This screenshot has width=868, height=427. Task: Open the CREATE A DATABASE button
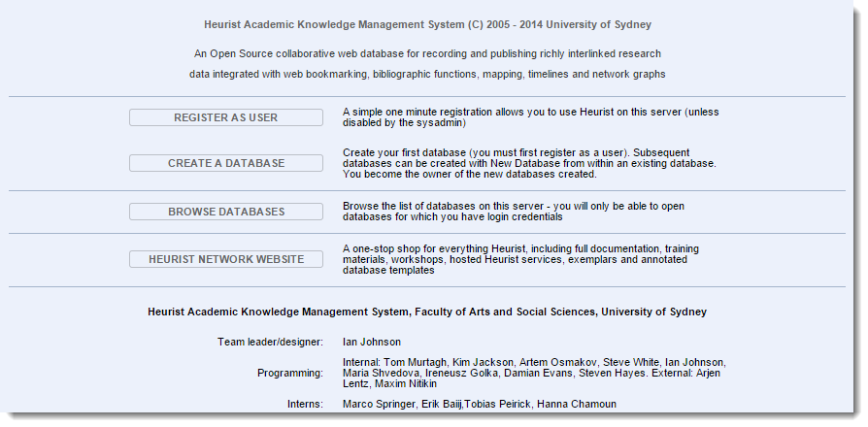coord(226,163)
